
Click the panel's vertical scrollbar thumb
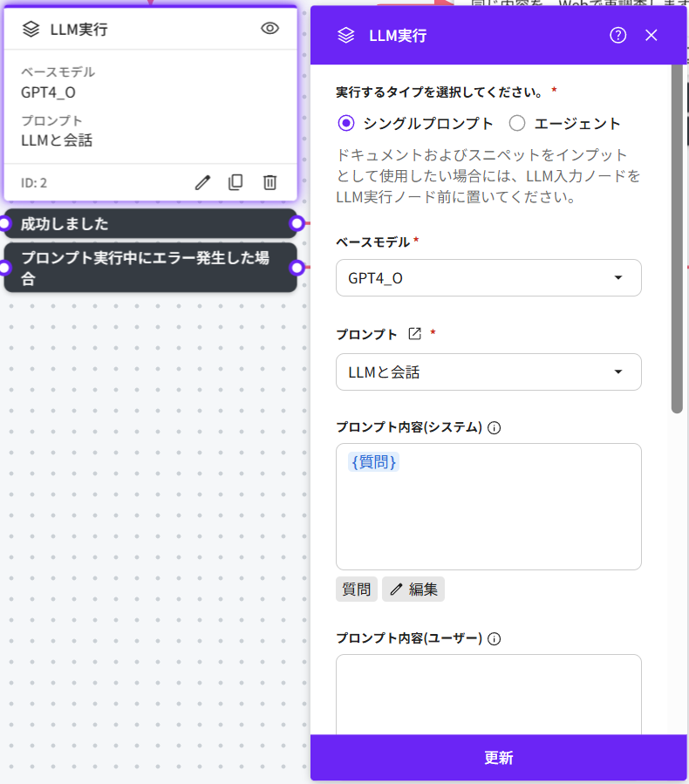coord(677,235)
